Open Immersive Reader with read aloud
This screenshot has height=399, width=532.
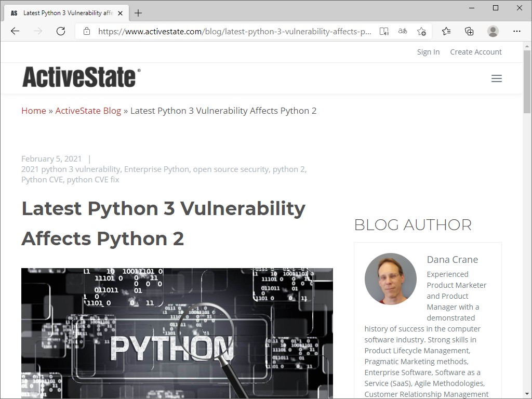(384, 31)
